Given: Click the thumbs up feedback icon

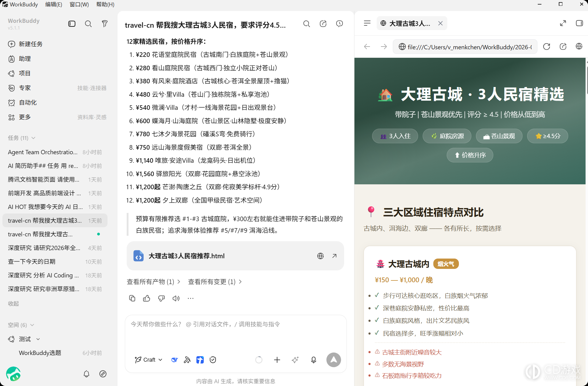Looking at the screenshot, I should click(x=147, y=298).
